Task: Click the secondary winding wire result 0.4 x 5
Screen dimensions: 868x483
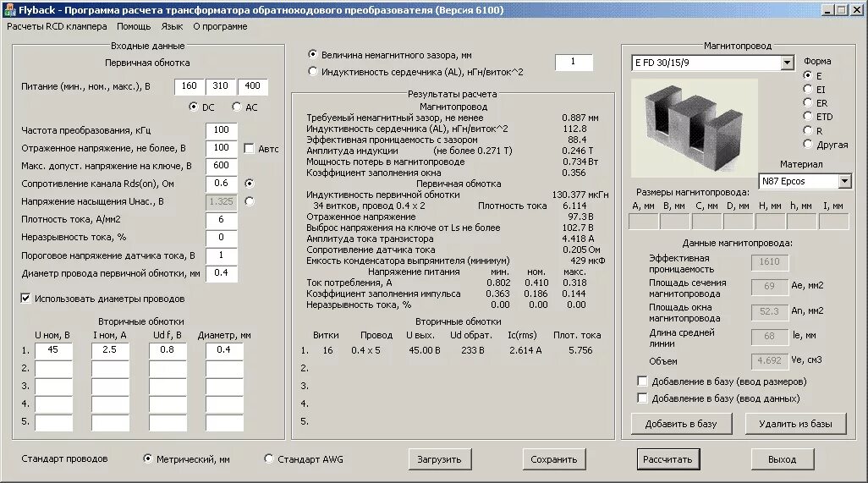Action: coord(365,350)
